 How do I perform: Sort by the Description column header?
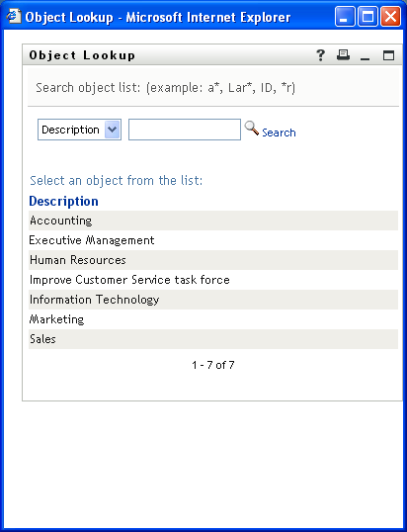tap(63, 201)
